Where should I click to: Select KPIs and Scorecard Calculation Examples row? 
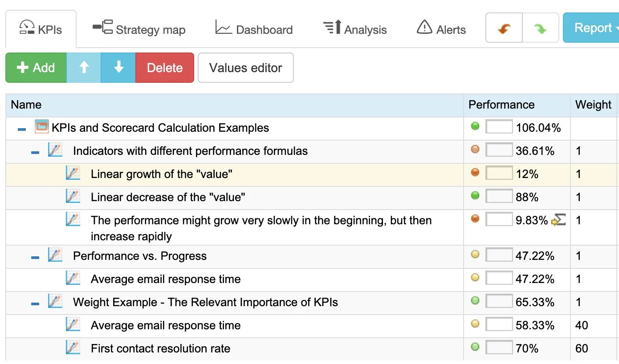click(311, 128)
